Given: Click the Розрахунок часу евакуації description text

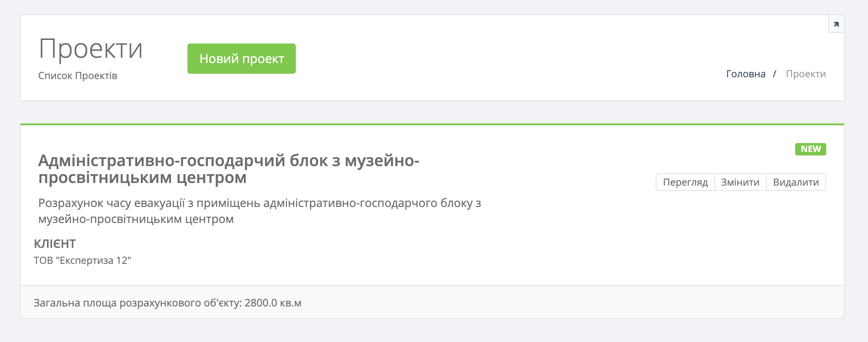Looking at the screenshot, I should pyautogui.click(x=259, y=203).
